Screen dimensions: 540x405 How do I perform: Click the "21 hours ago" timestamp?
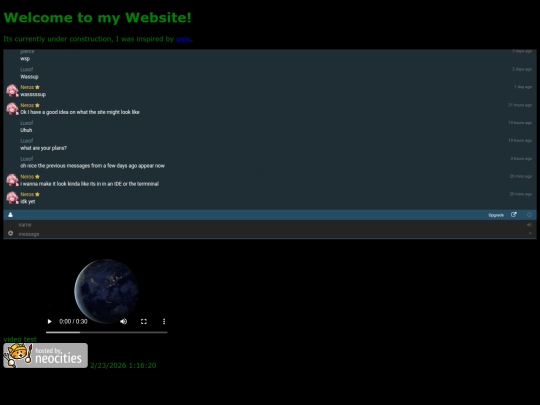coord(520,105)
